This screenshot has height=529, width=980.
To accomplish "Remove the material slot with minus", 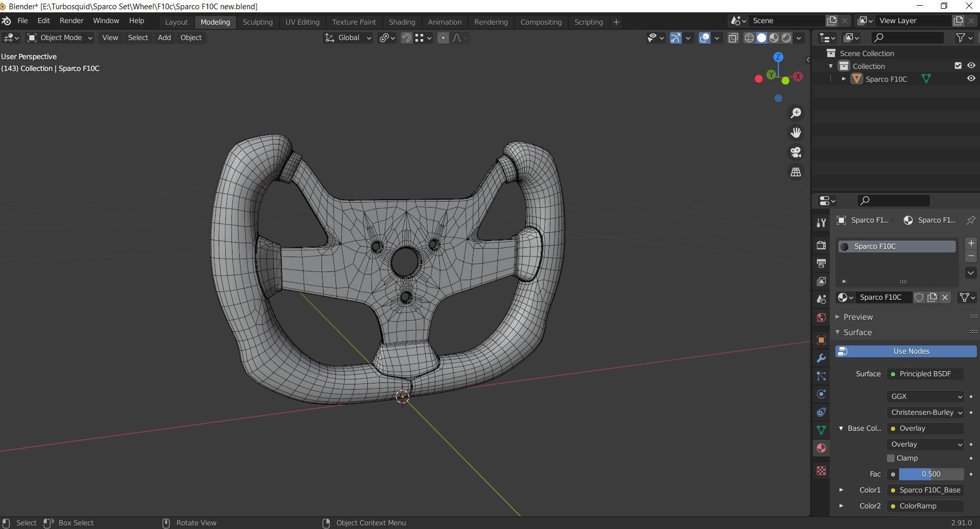I will point(971,256).
